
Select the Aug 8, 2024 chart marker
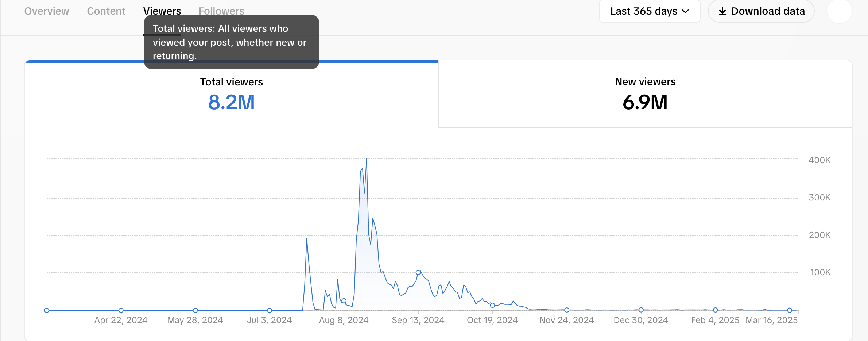[x=344, y=301]
